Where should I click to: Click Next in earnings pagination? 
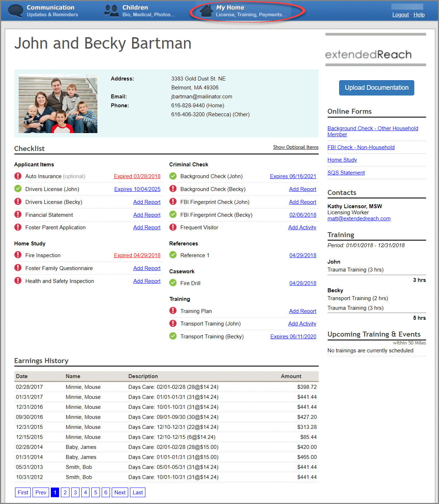click(120, 493)
